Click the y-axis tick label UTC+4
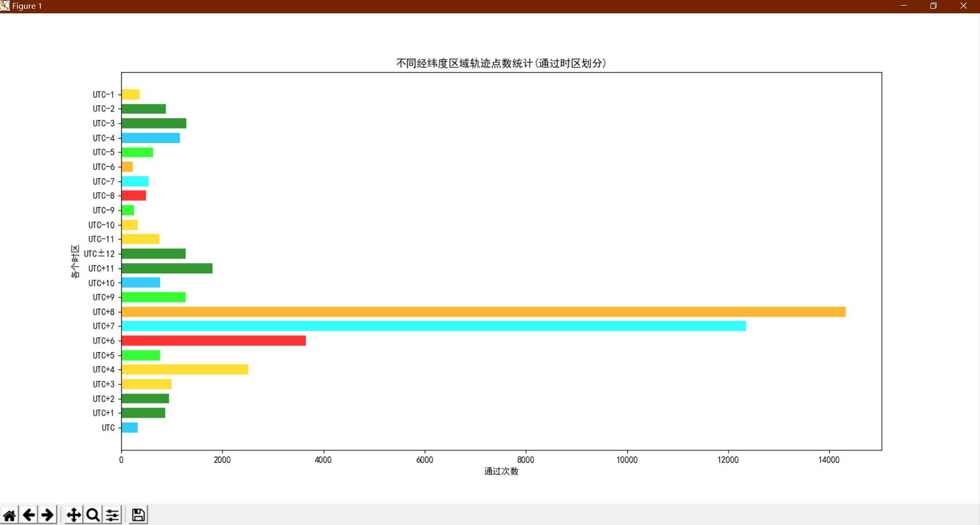 [104, 370]
